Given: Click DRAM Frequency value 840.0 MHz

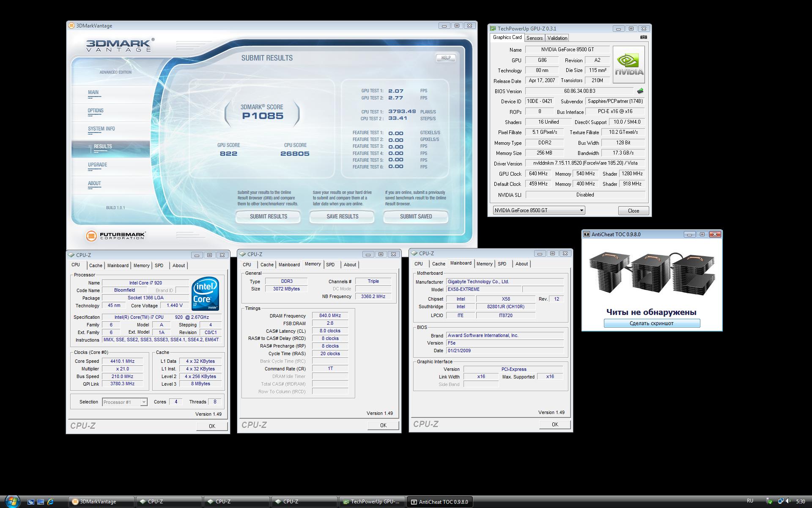Looking at the screenshot, I should pos(330,315).
